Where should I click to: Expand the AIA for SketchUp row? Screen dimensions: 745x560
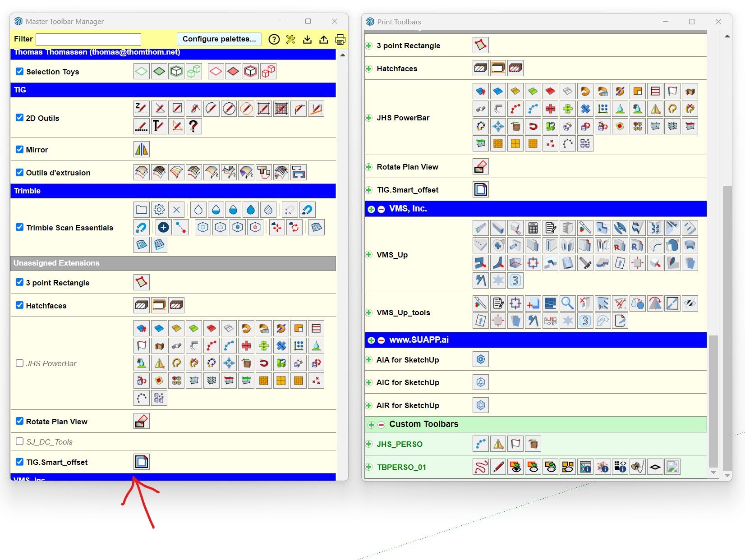pyautogui.click(x=369, y=360)
